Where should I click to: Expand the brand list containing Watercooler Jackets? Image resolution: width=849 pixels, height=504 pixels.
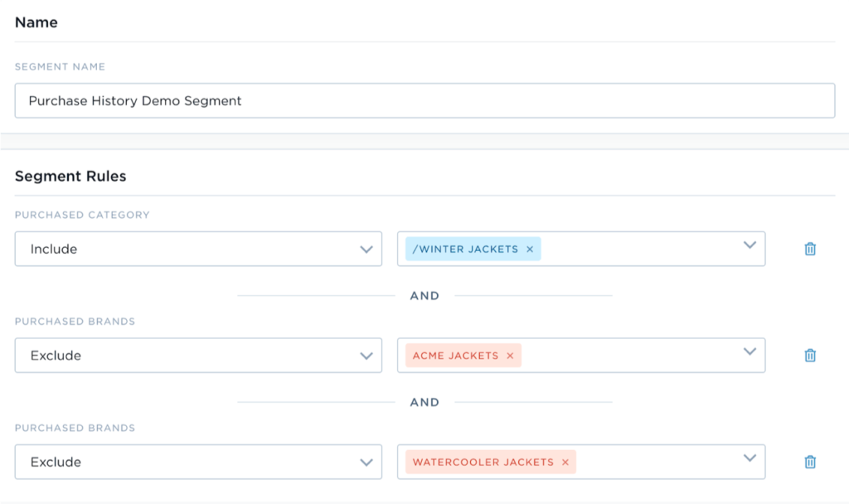(x=750, y=458)
